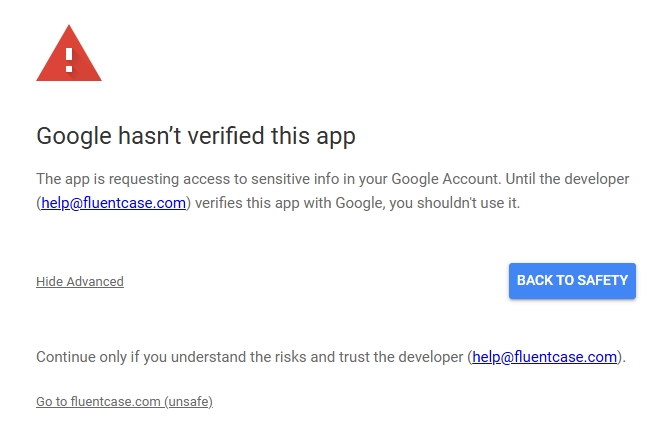Screen dimensions: 662x430
Task: Click the word 'unsafe' in bottom link
Action: [x=189, y=401]
